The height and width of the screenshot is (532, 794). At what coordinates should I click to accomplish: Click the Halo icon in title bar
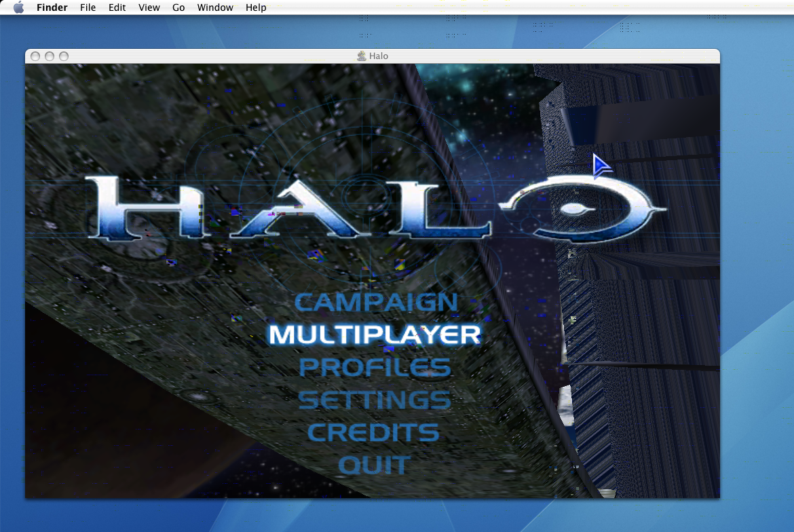362,56
